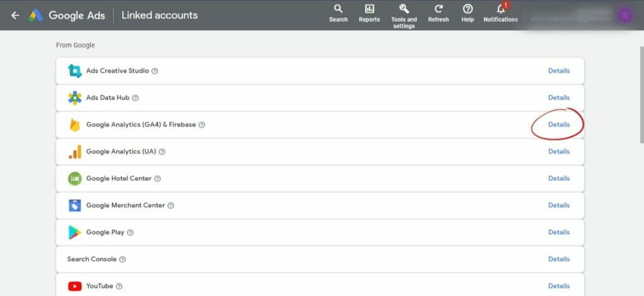The image size is (644, 296).
Task: Show help tooltip for YouTube
Action: (x=119, y=286)
